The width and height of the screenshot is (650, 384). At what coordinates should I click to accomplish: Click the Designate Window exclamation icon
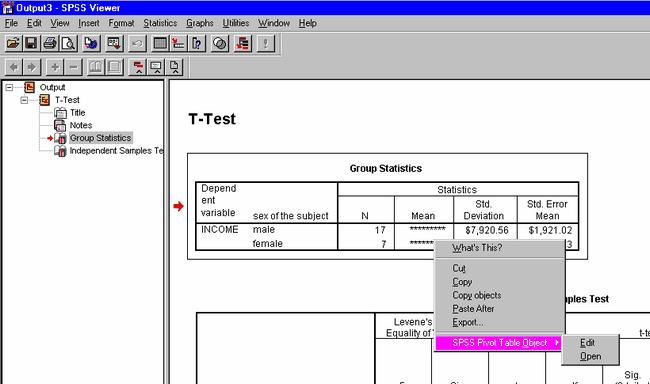click(266, 43)
